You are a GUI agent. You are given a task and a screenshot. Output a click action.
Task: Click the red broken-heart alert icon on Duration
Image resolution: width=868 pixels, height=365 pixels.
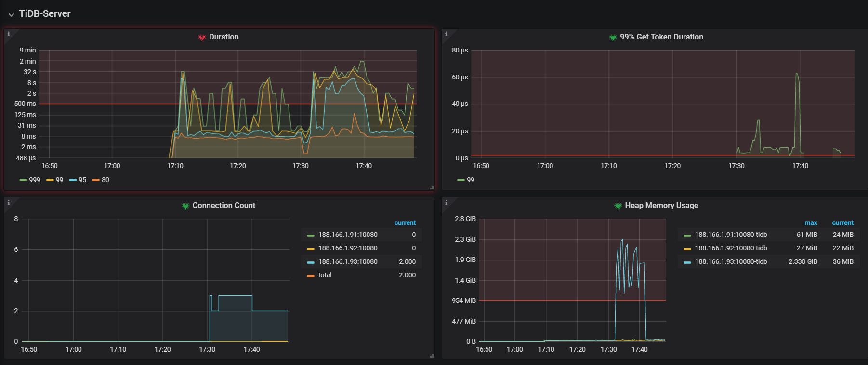[202, 38]
